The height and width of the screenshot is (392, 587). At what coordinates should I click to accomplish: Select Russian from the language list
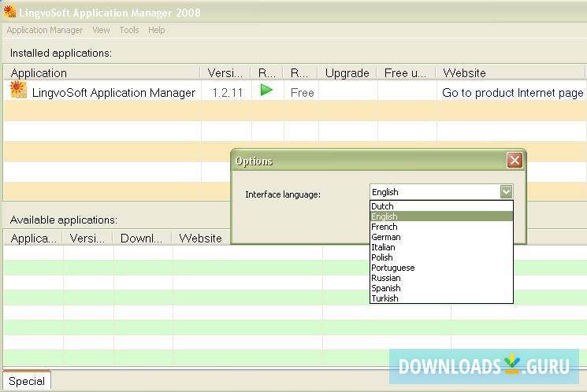441,278
